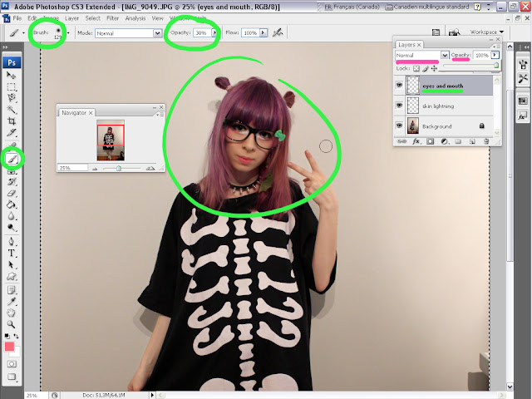Select the Lasso tool
Viewport: 532px width, 399px height.
[11, 98]
